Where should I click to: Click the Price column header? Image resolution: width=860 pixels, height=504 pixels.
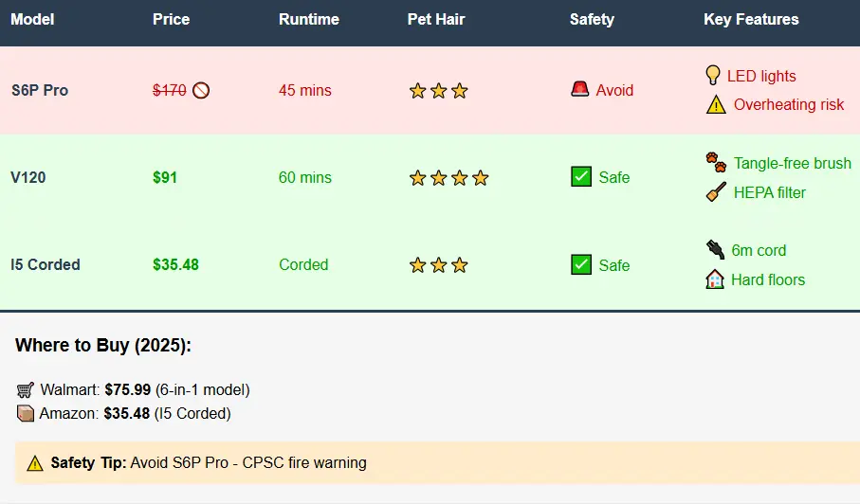[x=171, y=19]
